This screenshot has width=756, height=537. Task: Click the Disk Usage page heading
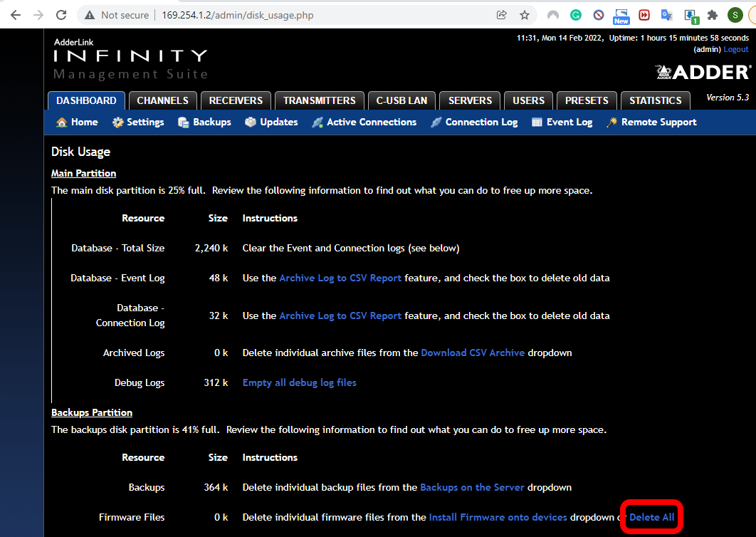click(x=81, y=152)
